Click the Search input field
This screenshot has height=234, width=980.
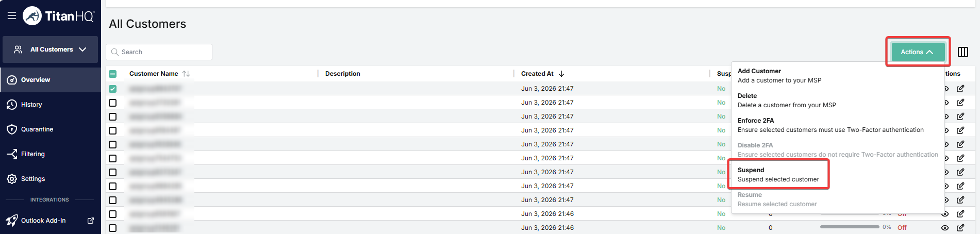[x=159, y=52]
